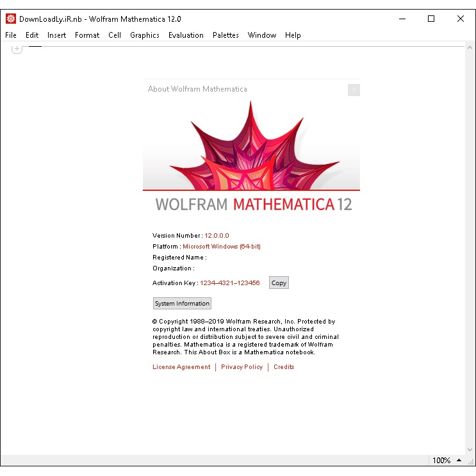
Task: Click the 100% zoom value
Action: (441, 460)
